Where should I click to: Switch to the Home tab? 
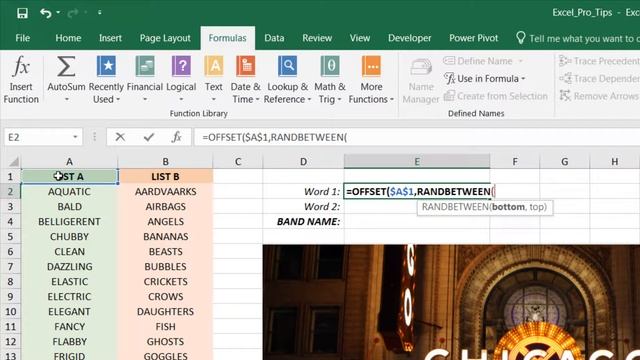pyautogui.click(x=68, y=38)
